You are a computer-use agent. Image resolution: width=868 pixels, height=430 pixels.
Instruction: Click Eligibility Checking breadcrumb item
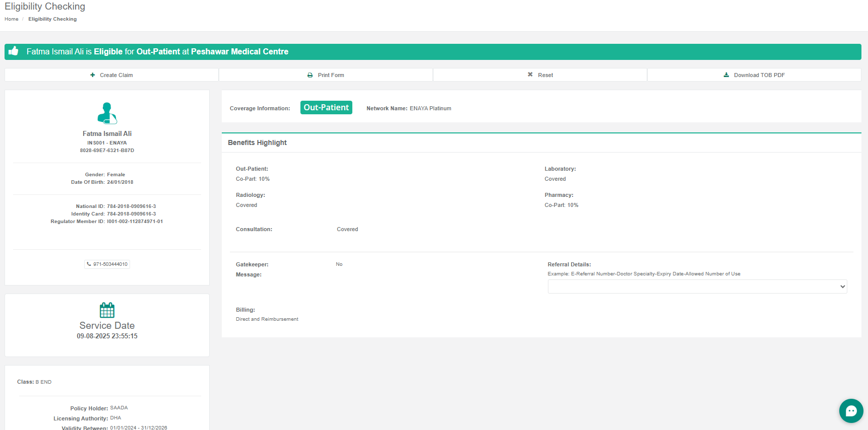52,19
